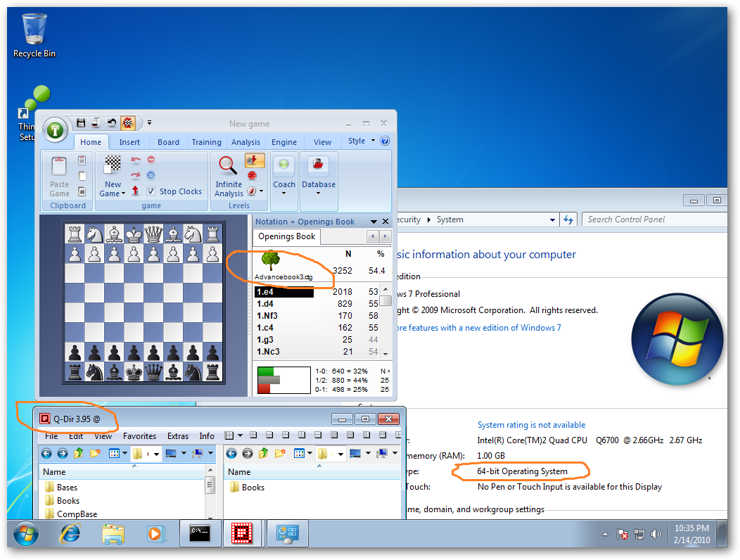Click Search Control Panel field
Image resolution: width=740 pixels, height=560 pixels.
655,219
